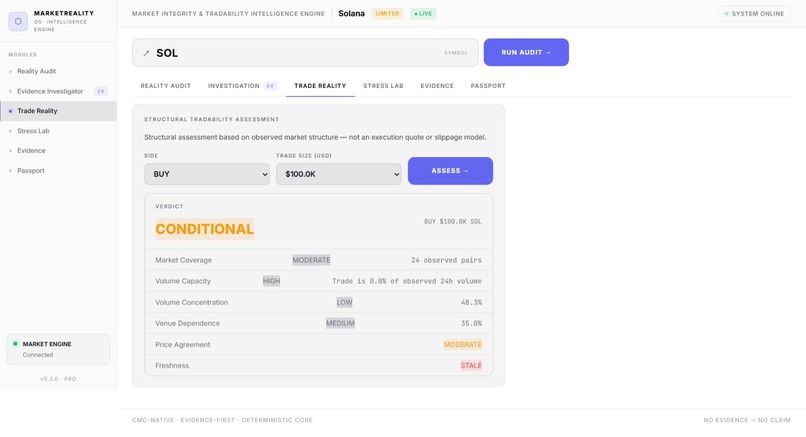Screen dimensions: 806x437
Task: Click the System Online status button
Action: click(754, 13)
